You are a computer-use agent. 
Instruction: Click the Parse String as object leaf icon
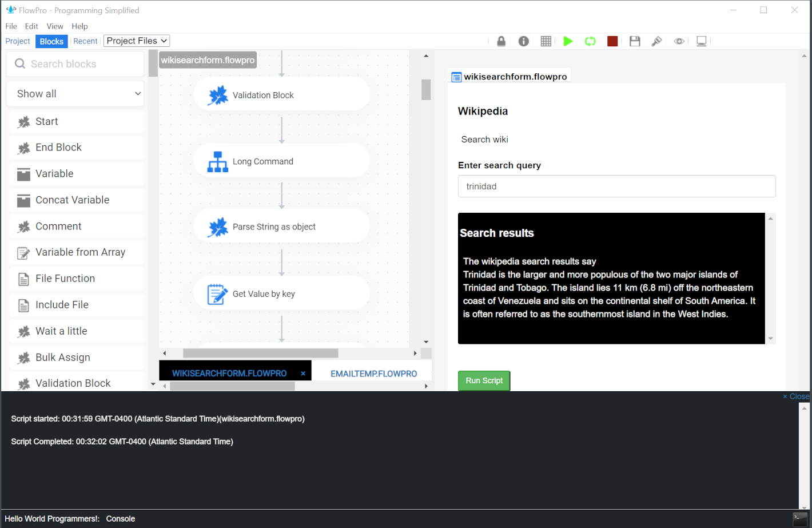pos(217,227)
